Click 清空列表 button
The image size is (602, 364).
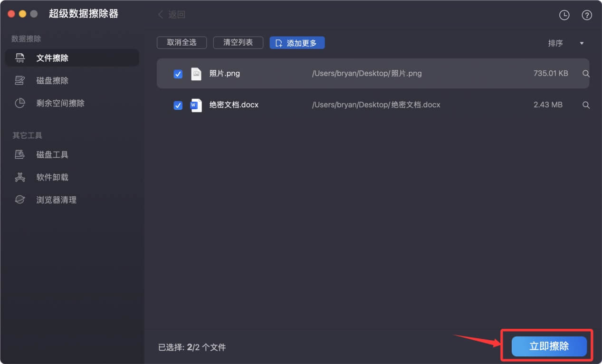pyautogui.click(x=238, y=42)
